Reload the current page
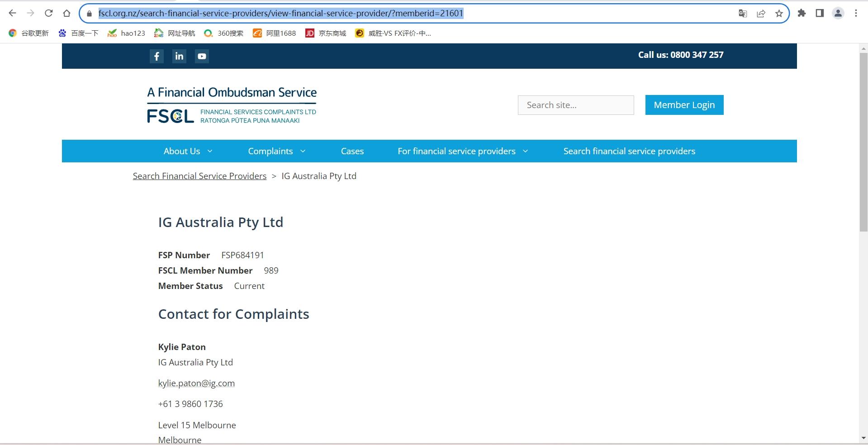 48,13
